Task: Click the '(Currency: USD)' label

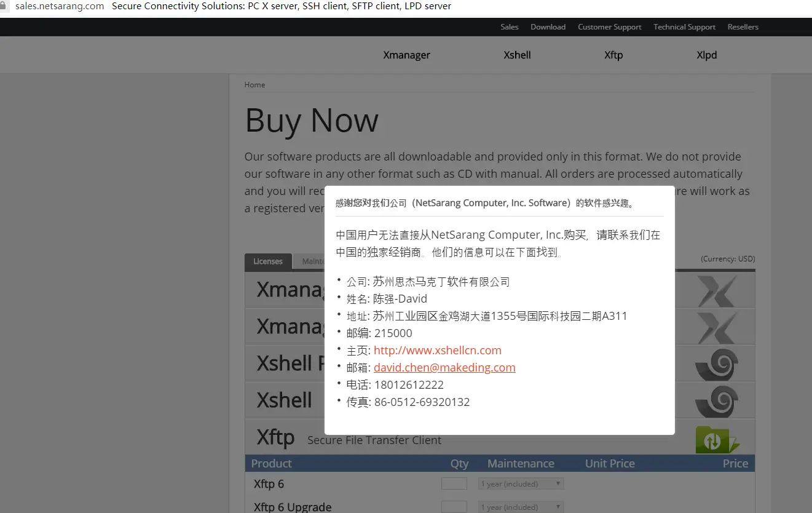Action: pyautogui.click(x=728, y=259)
